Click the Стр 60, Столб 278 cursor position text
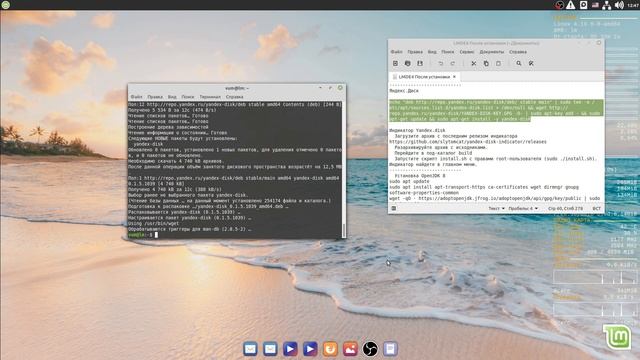Image resolution: width=640 pixels, height=360 pixels. pyautogui.click(x=565, y=208)
